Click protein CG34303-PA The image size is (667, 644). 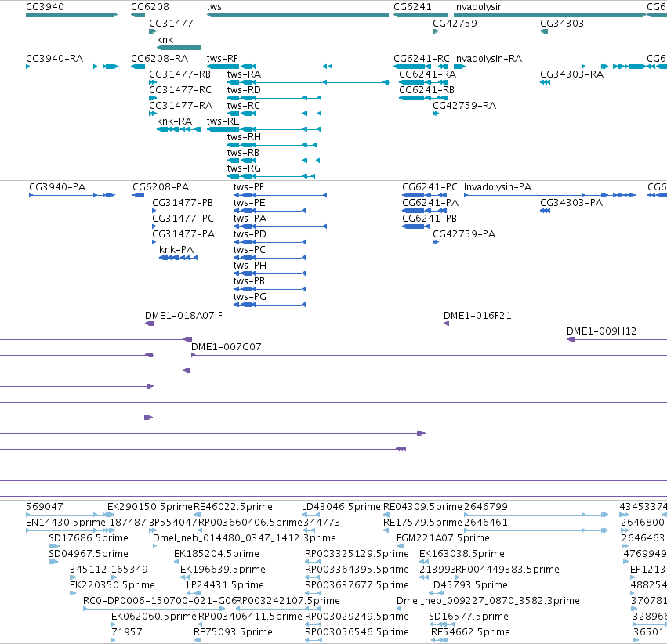571,203
